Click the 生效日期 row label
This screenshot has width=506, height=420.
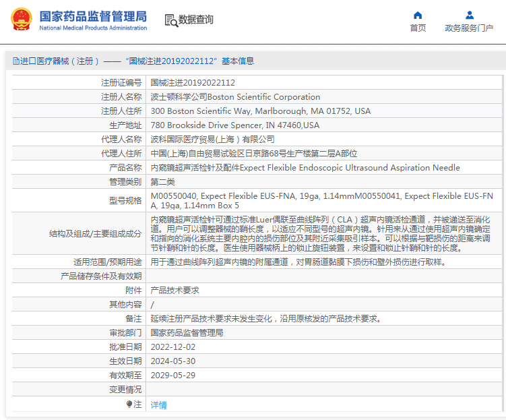(125, 361)
